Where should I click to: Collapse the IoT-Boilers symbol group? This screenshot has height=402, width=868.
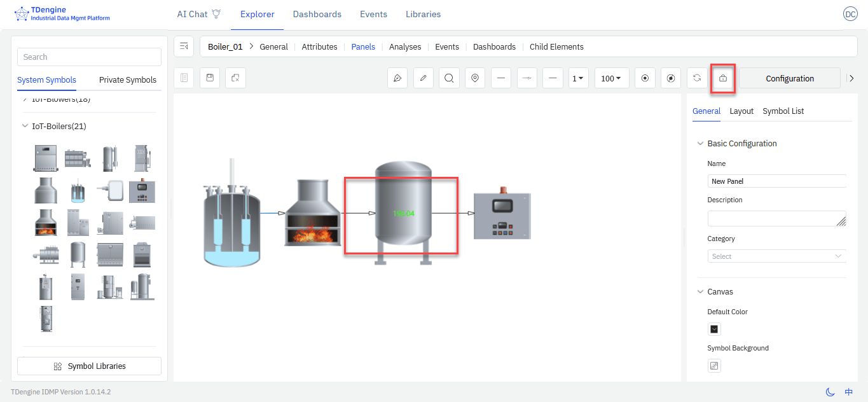point(25,126)
